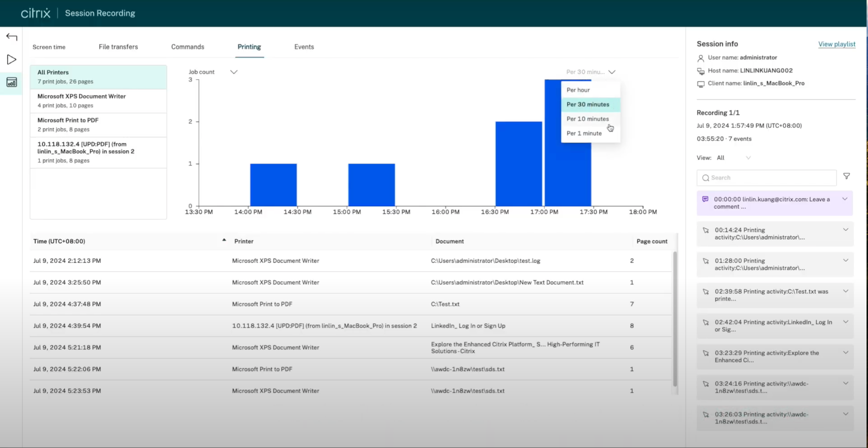Click the filter funnel icon beside search
This screenshot has width=868, height=448.
[846, 177]
